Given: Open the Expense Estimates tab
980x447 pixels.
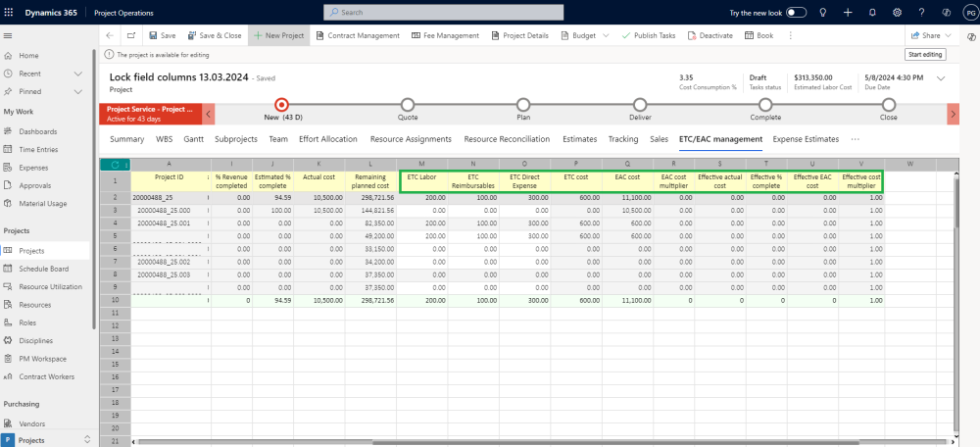Looking at the screenshot, I should pyautogui.click(x=806, y=139).
